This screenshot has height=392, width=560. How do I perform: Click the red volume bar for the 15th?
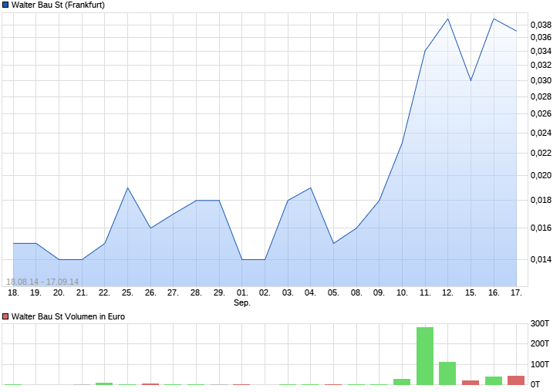pos(471,383)
